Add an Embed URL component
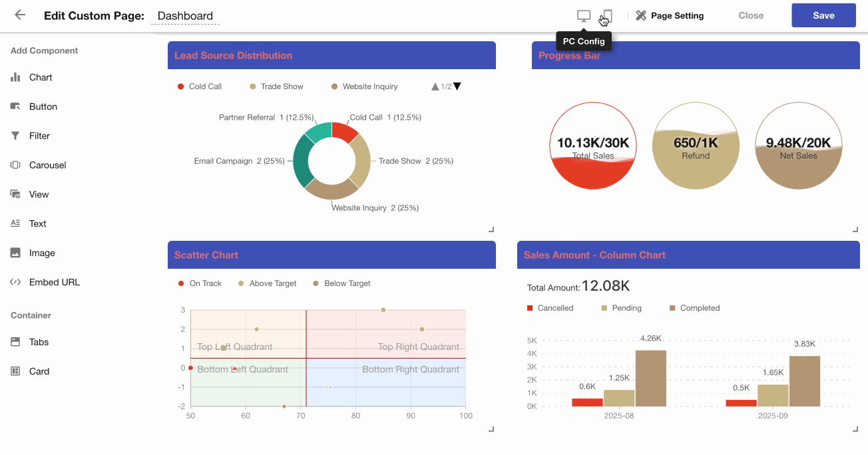This screenshot has width=868, height=455. 54,282
